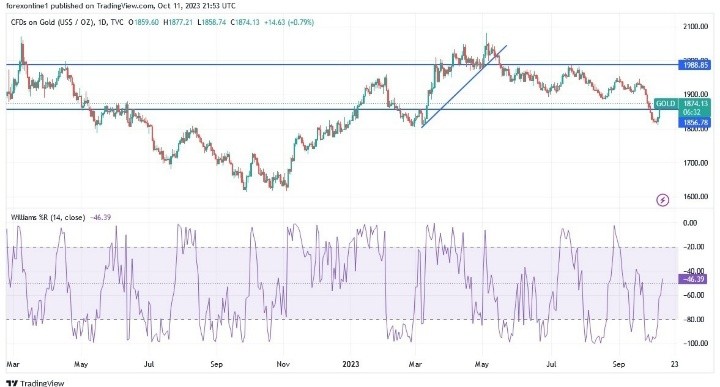The height and width of the screenshot is (387, 720).
Task: Click the forexonline1 published header text
Action: pyautogui.click(x=121, y=6)
